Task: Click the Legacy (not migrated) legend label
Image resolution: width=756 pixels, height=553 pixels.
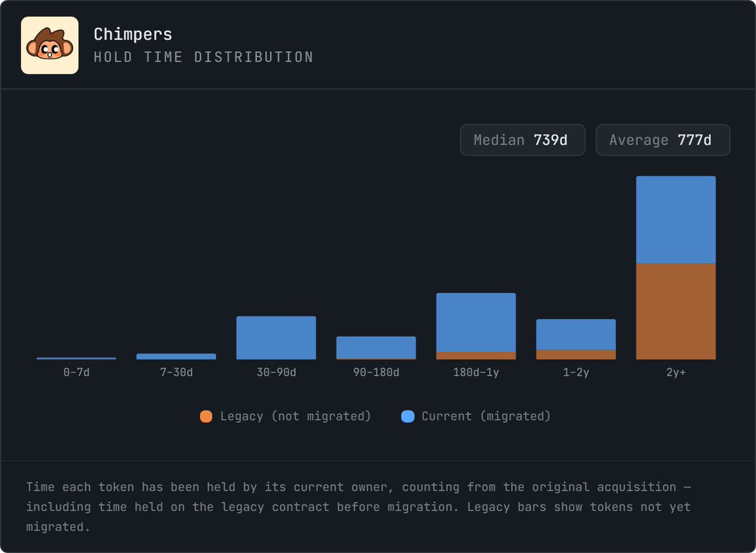Action: point(295,416)
